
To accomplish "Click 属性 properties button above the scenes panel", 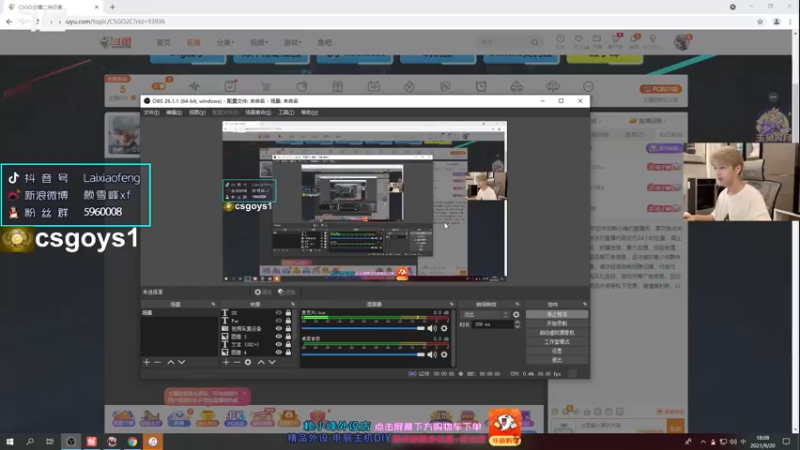I will (x=263, y=292).
